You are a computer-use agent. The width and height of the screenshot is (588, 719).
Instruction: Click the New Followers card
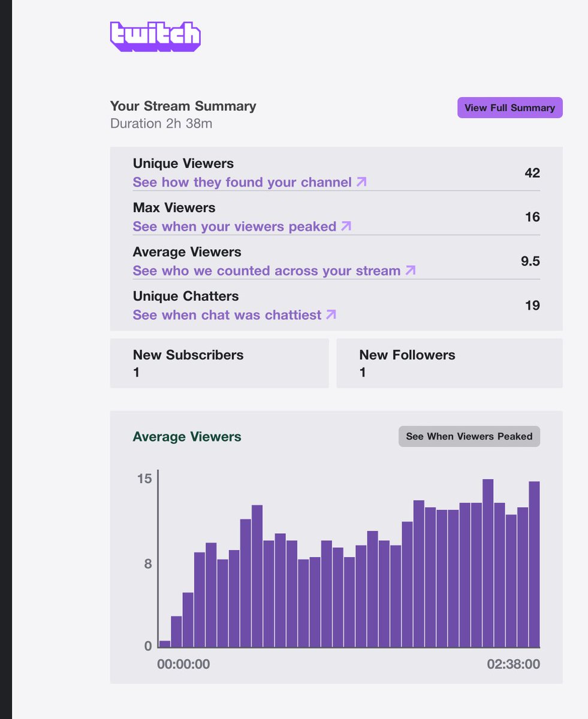point(450,363)
